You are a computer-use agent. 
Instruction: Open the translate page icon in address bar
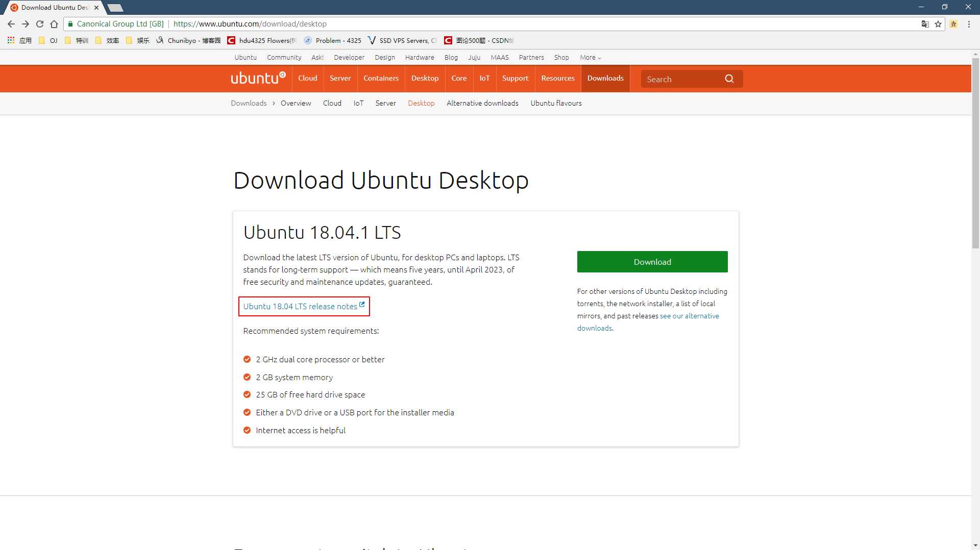pyautogui.click(x=925, y=24)
